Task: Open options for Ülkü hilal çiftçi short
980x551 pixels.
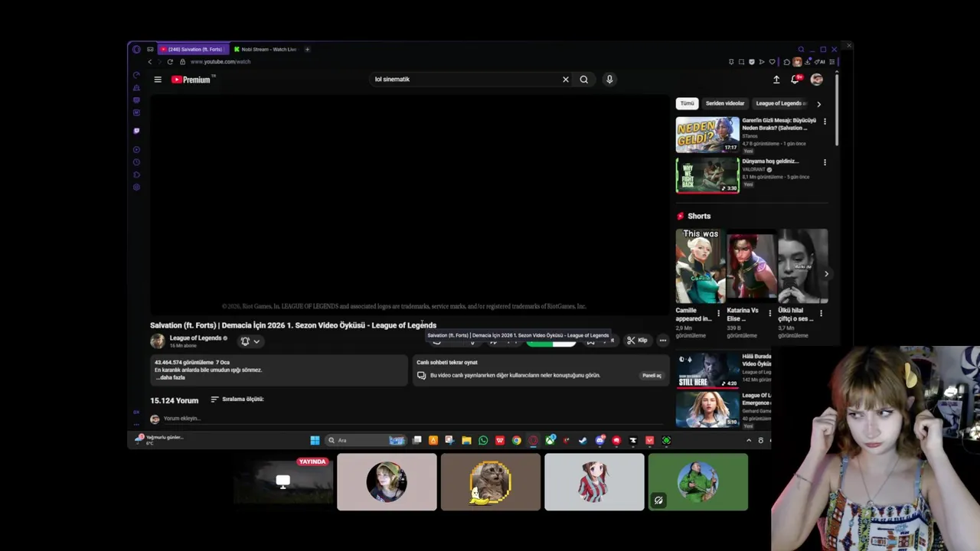Action: pos(821,313)
